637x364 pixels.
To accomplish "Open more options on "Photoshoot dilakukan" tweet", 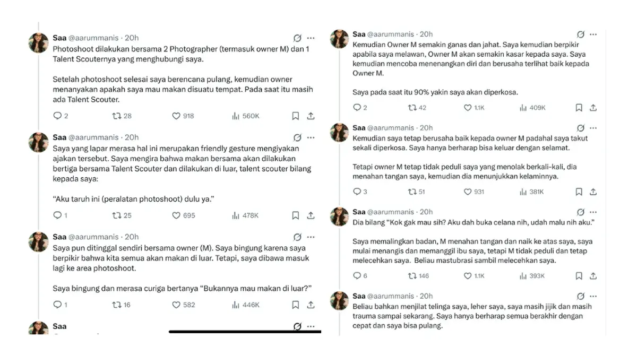I will pos(311,38).
